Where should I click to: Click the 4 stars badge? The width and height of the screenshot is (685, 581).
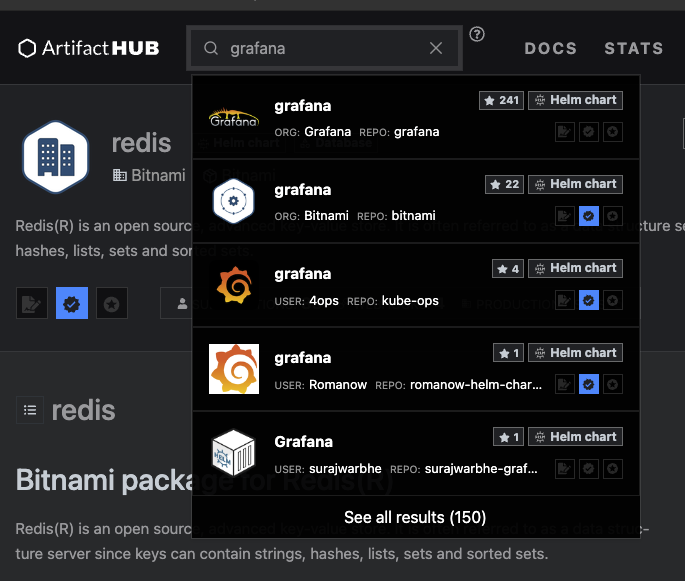coord(508,269)
